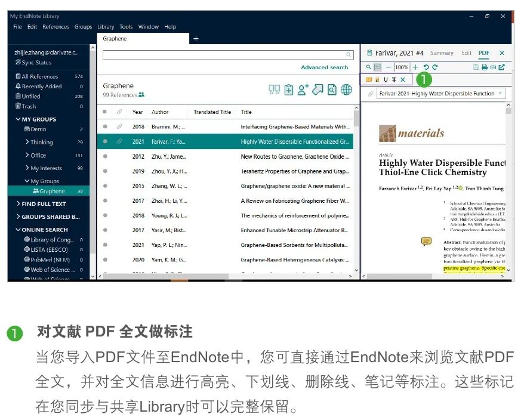
Task: Select All References in sidebar
Action: tap(49, 76)
